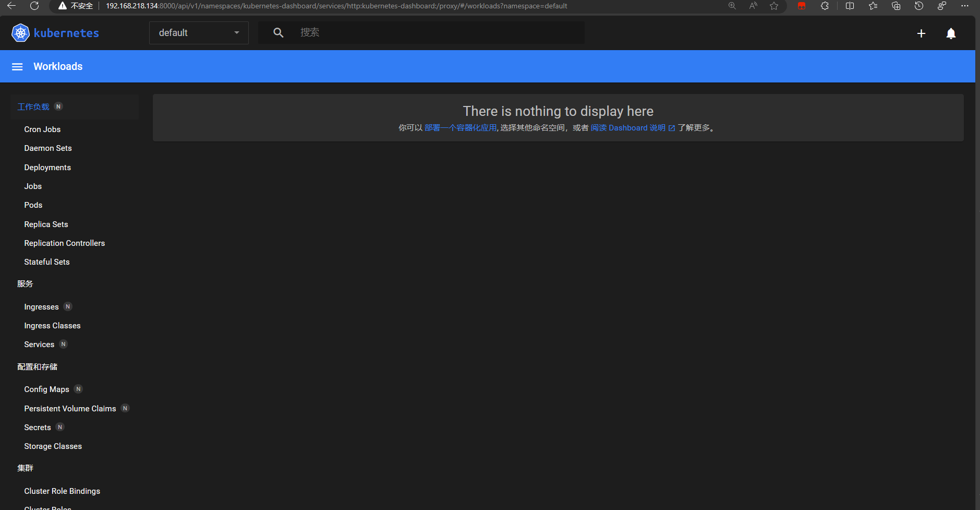Open the default namespace dropdown

199,33
